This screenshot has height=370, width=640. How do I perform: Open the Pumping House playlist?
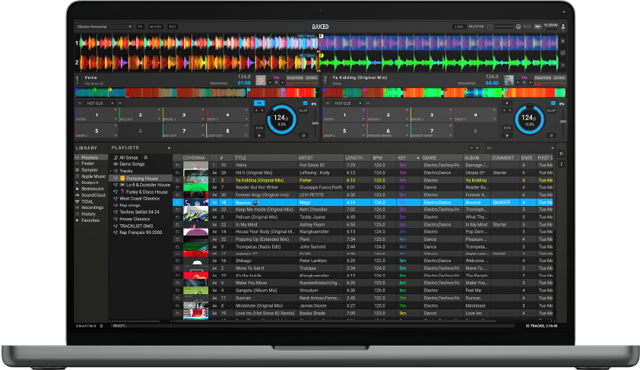(141, 178)
